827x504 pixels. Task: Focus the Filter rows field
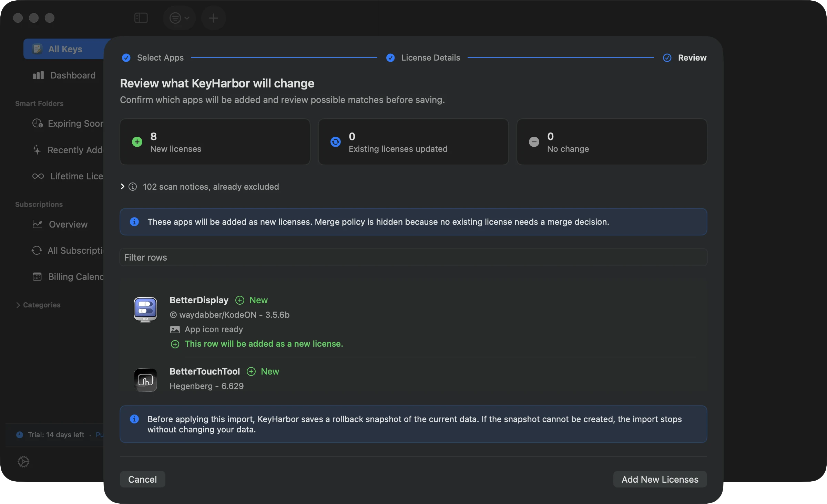[x=413, y=258]
